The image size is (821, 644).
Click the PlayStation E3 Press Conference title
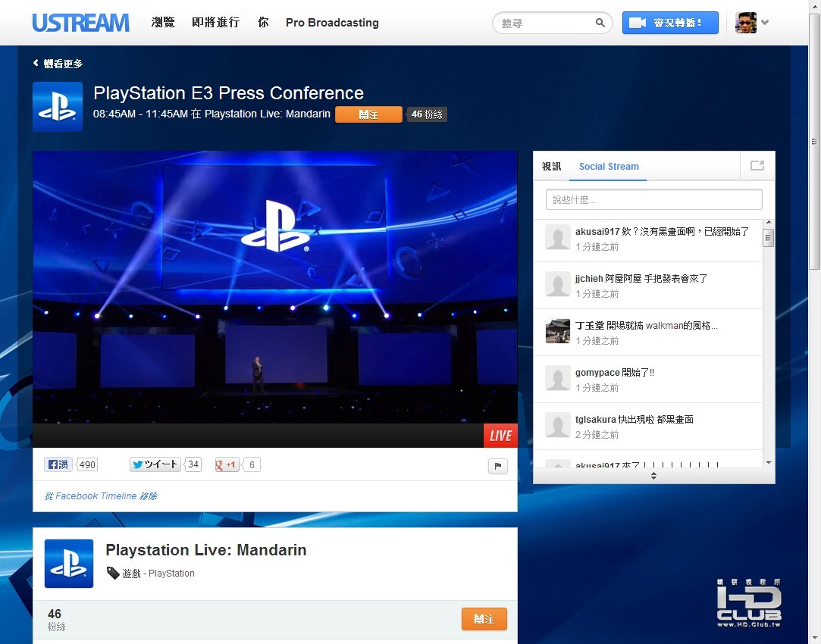coord(228,92)
